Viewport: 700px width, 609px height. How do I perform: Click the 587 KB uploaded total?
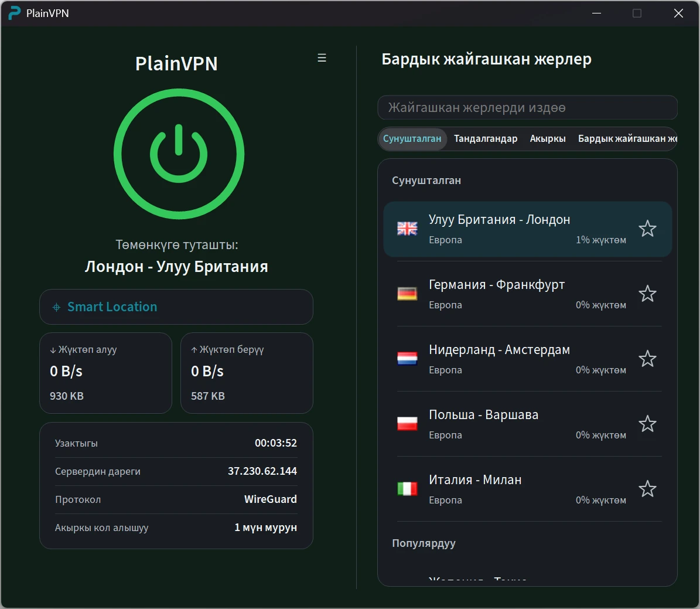[207, 396]
